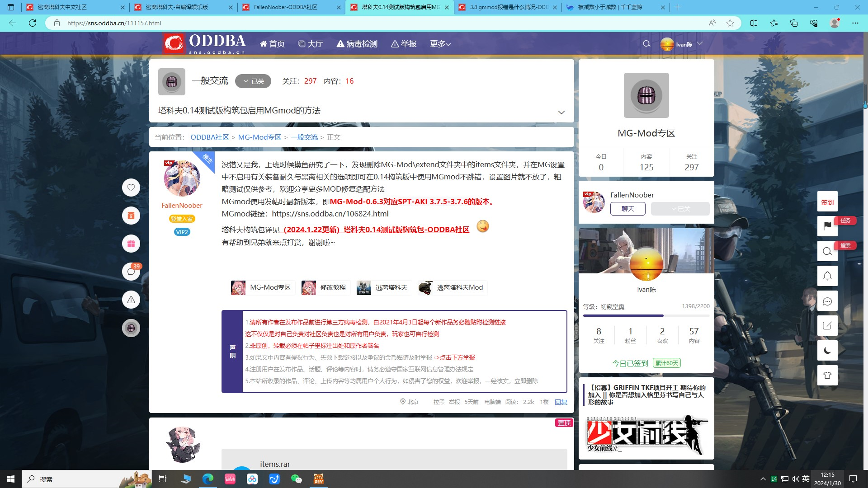
Task: Open notifications with the bell icon
Action: (827, 276)
